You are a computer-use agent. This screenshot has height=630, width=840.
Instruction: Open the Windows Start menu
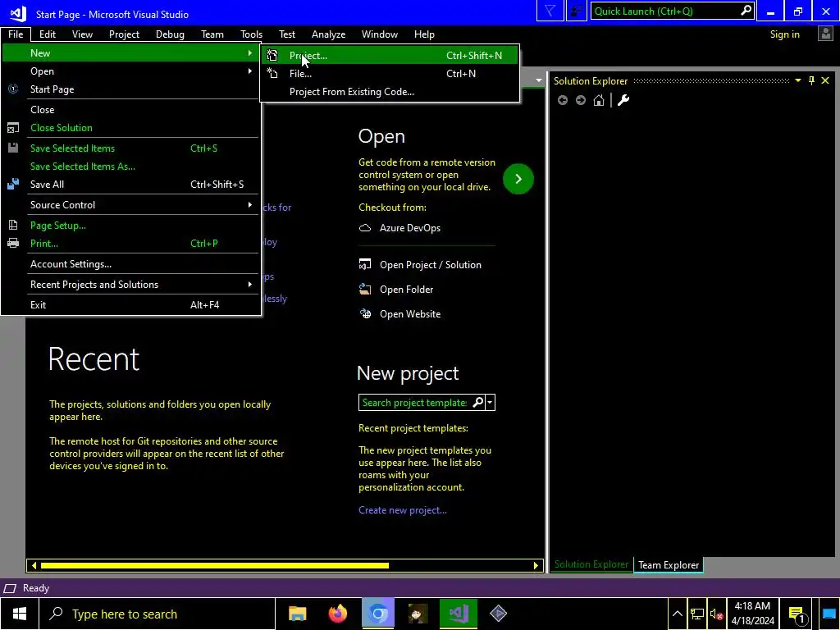click(x=20, y=614)
